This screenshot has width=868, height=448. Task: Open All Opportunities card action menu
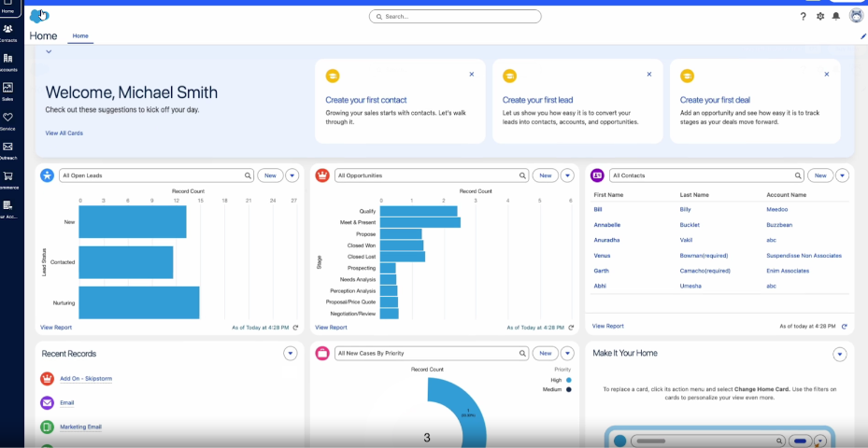click(567, 175)
